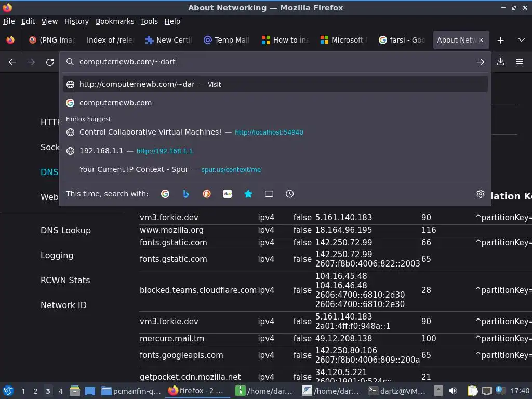This screenshot has width=532, height=399.
Task: Expand the list all tabs chevron
Action: [x=522, y=40]
